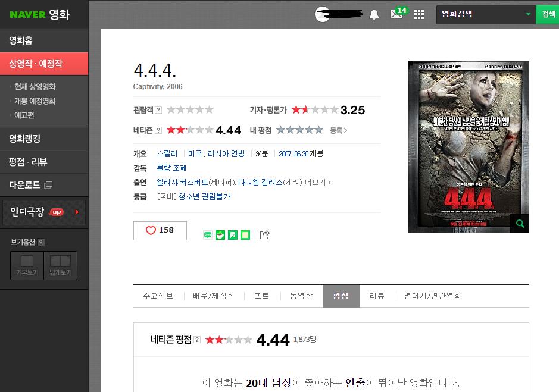Select the 평점 tab
The width and height of the screenshot is (559, 392).
click(x=341, y=296)
